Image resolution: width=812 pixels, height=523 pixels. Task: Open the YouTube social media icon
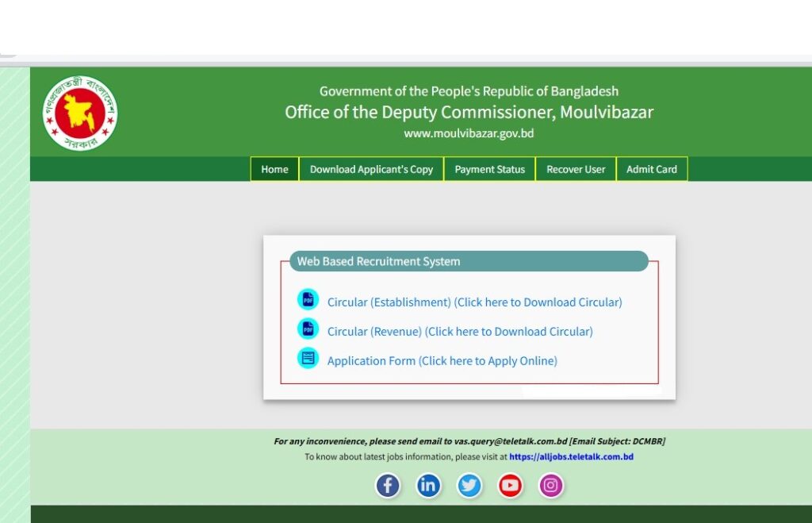tap(510, 485)
